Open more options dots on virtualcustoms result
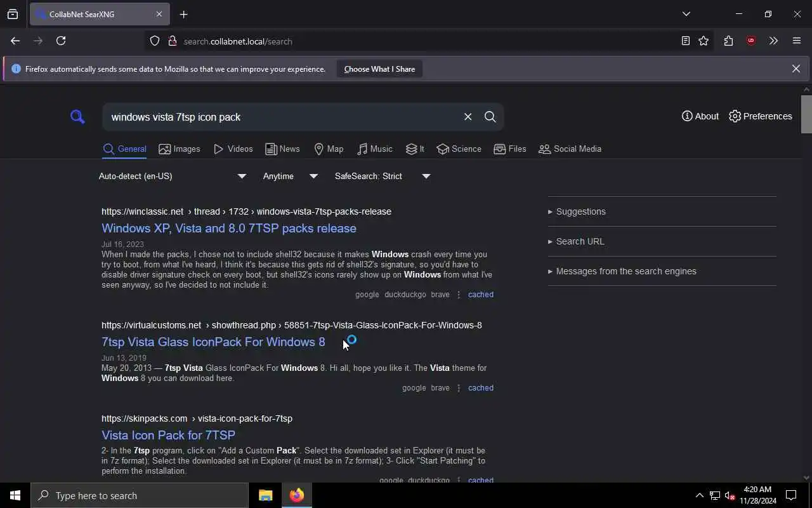812x508 pixels. (x=459, y=388)
